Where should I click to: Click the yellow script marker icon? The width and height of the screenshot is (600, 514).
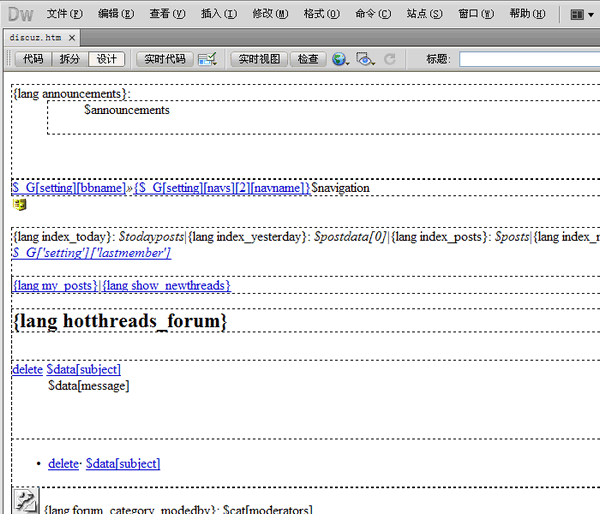click(x=20, y=205)
